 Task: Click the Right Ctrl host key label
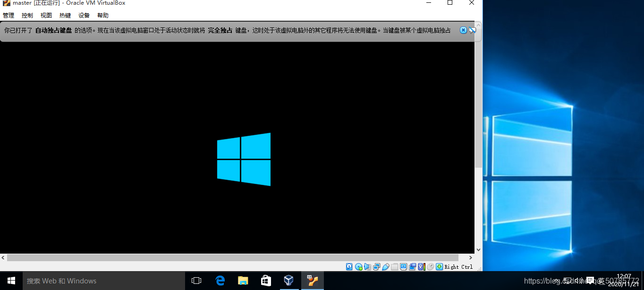click(x=458, y=267)
